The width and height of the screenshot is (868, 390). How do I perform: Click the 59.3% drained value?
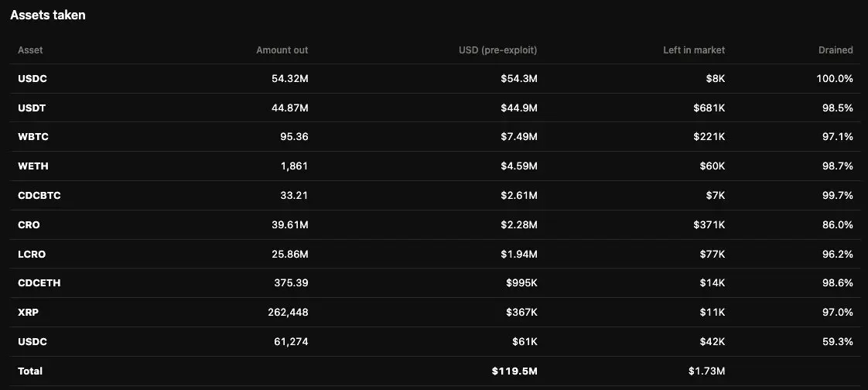click(838, 341)
